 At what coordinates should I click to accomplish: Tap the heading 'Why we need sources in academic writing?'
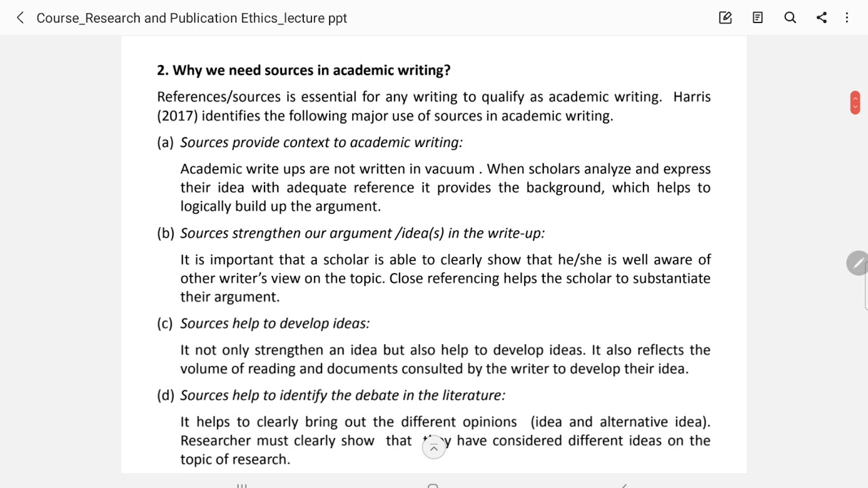(311, 70)
